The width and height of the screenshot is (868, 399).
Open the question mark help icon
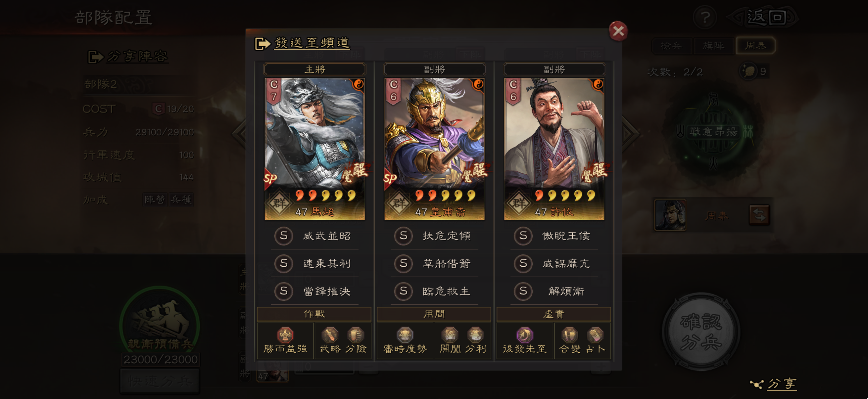[x=705, y=17]
